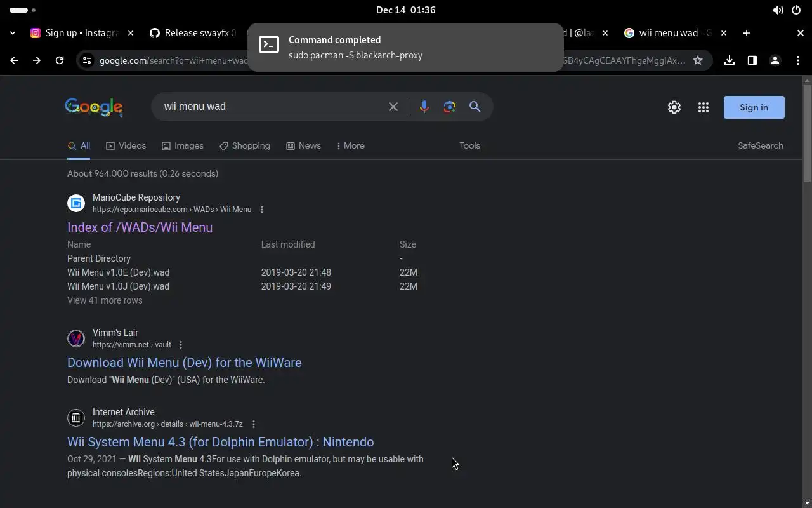812x508 pixels.
Task: Start voice search with microphone
Action: pyautogui.click(x=424, y=107)
